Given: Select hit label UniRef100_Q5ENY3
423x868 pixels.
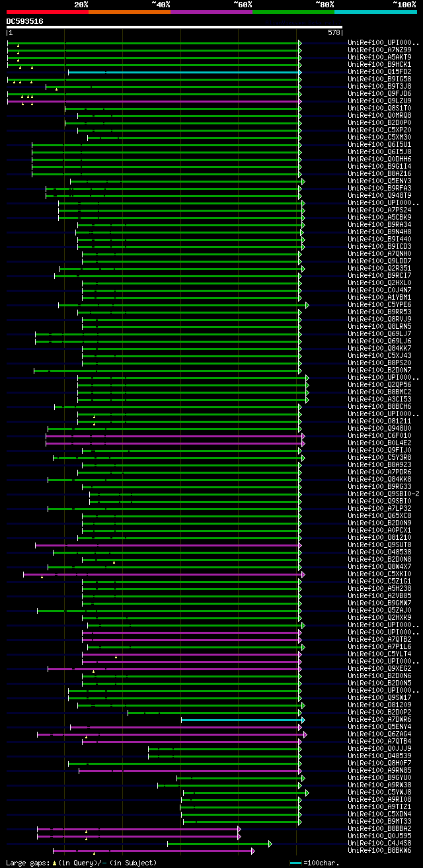Looking at the screenshot, I should coord(379,181).
